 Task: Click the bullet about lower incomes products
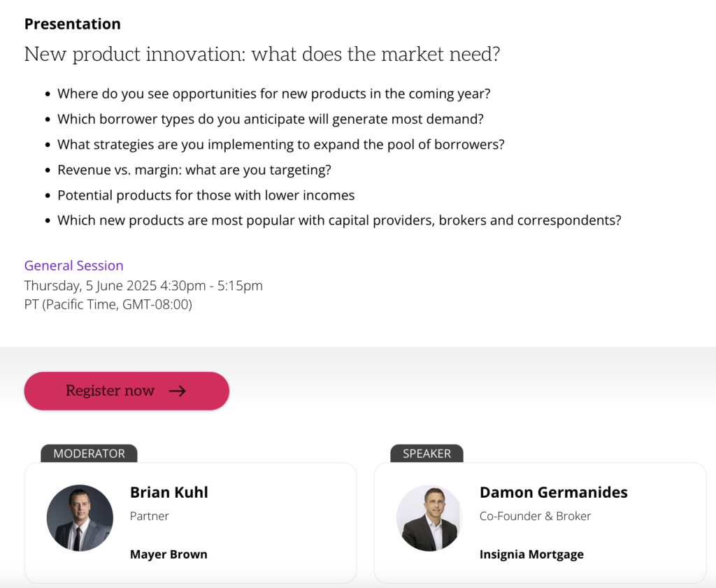(206, 195)
